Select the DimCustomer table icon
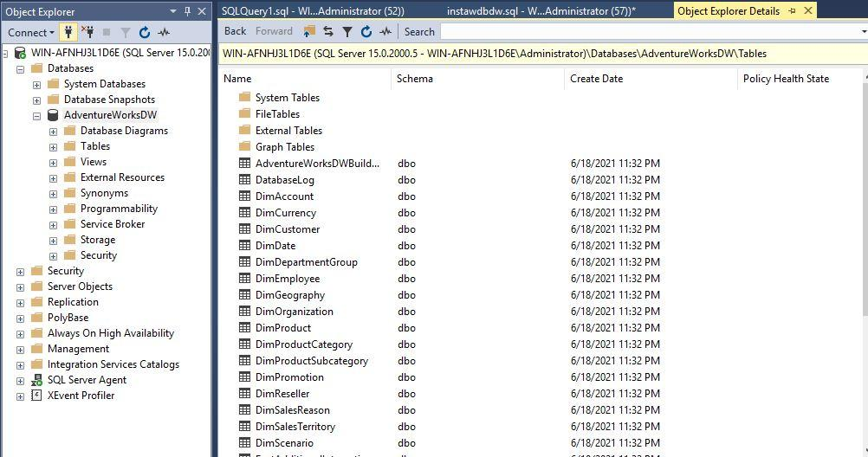Screen dimensions: 868x457 (x=244, y=228)
